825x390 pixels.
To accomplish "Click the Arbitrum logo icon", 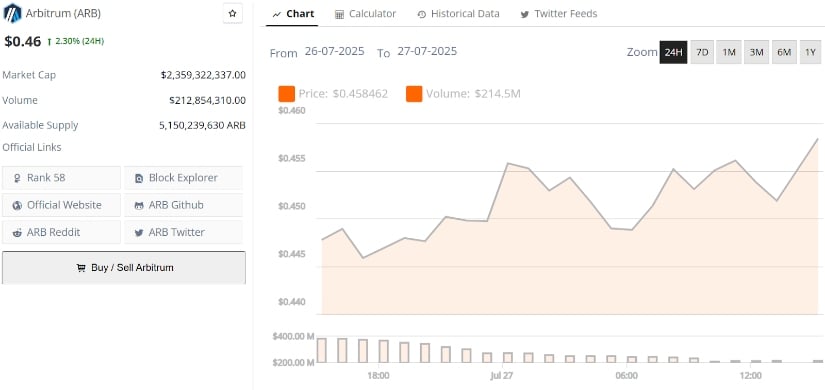I will [x=12, y=13].
